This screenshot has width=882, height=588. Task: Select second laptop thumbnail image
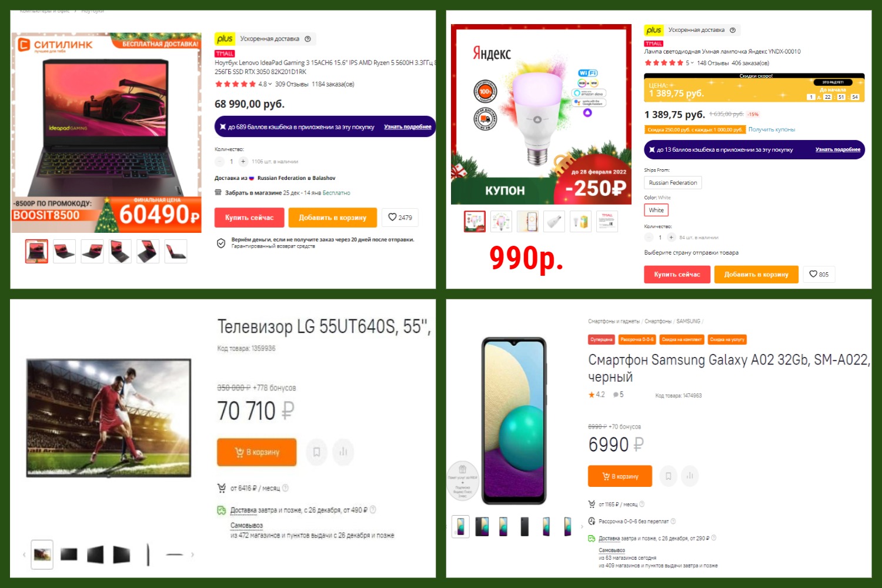pyautogui.click(x=64, y=252)
